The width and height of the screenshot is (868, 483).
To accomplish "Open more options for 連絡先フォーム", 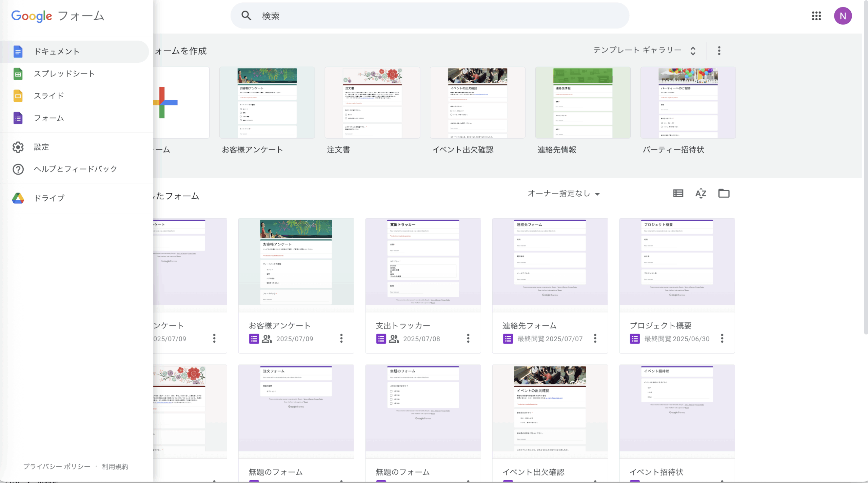I will click(x=595, y=338).
